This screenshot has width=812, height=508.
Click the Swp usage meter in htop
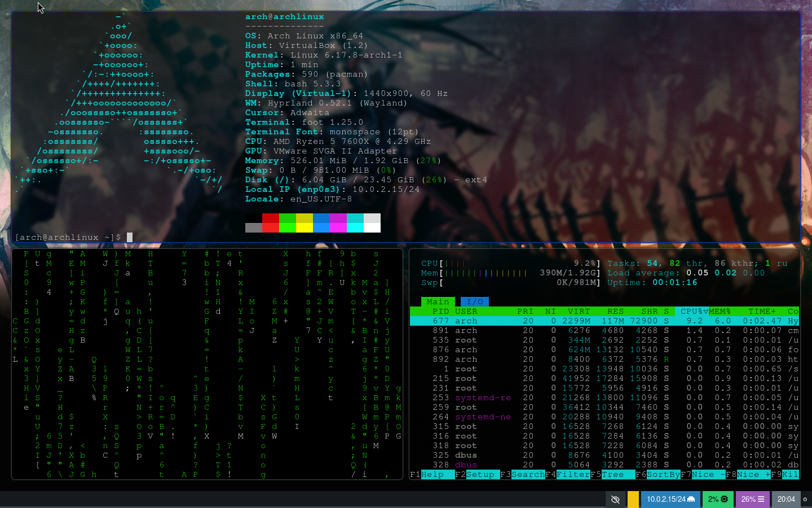511,283
